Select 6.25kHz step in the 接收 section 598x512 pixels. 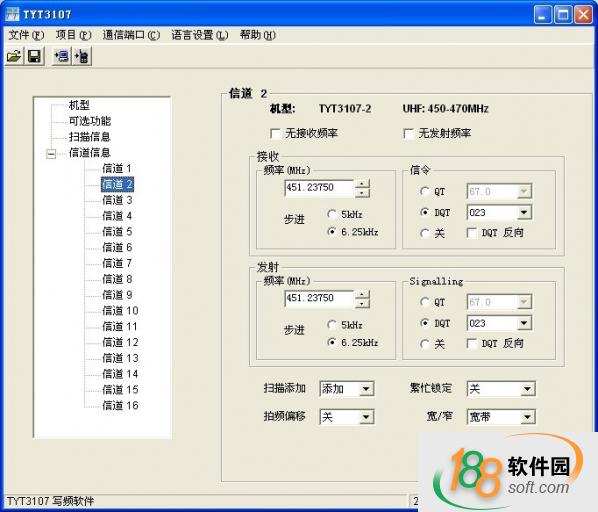pos(332,232)
